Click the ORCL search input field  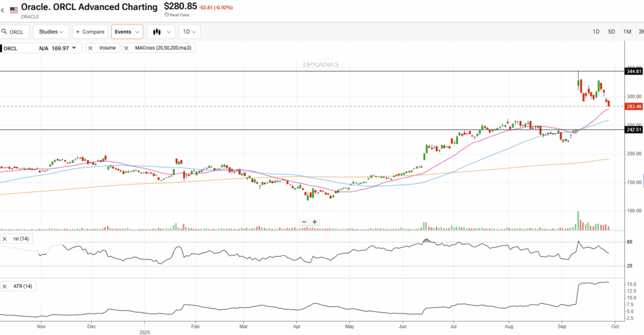15,31
